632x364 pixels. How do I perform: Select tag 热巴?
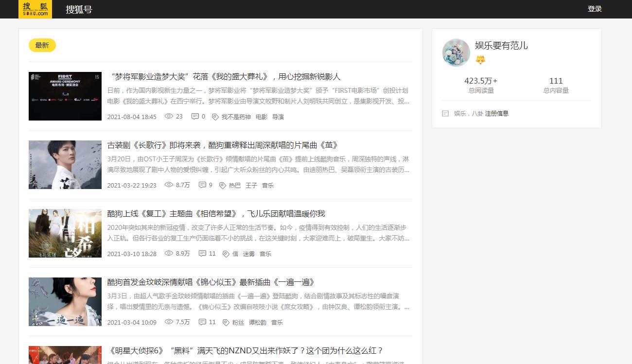235,186
